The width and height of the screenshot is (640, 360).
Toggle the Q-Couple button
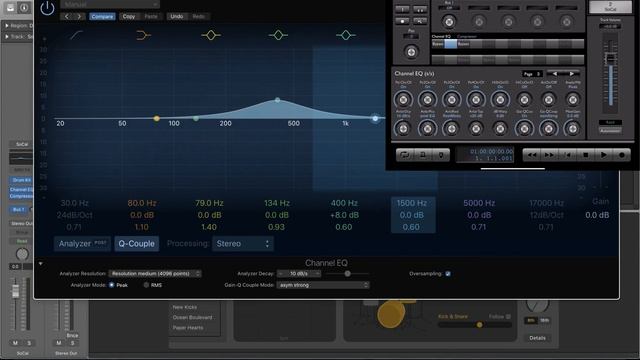click(136, 244)
